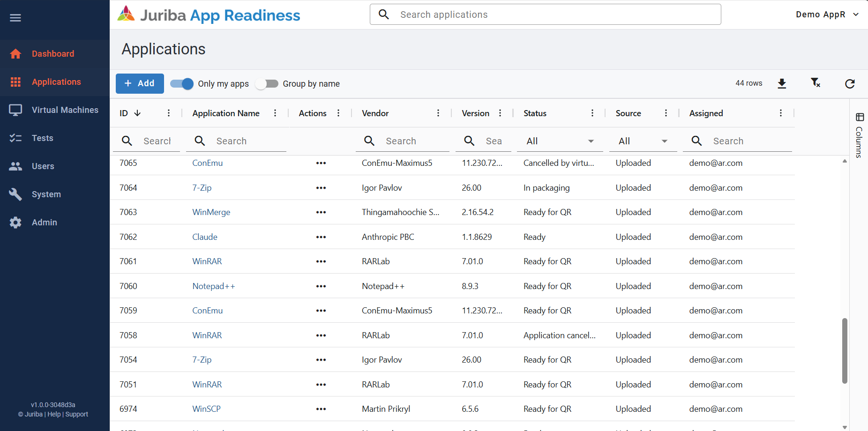Screen dimensions: 868x431
Task: Open actions menu for app 7065
Action: click(x=321, y=163)
